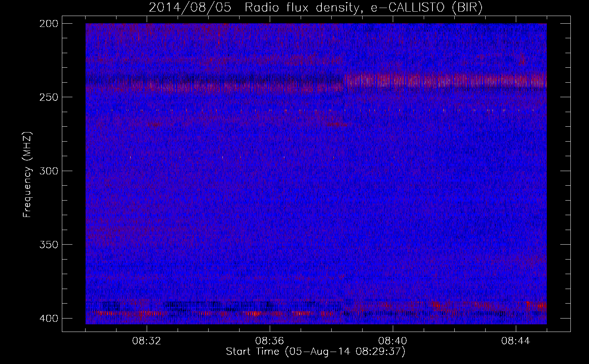Image resolution: width=589 pixels, height=364 pixels.
Task: Click the 300 frequency tick label
Action: (x=48, y=171)
